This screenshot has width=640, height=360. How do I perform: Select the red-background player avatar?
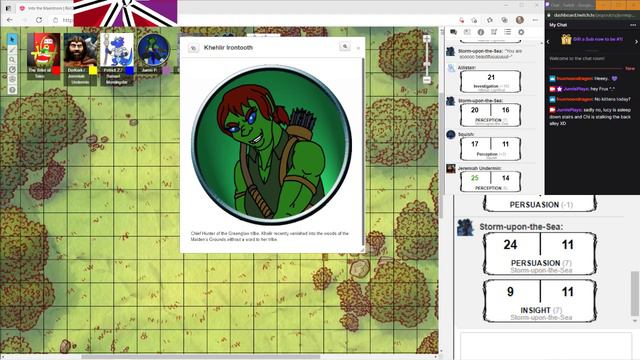point(44,51)
